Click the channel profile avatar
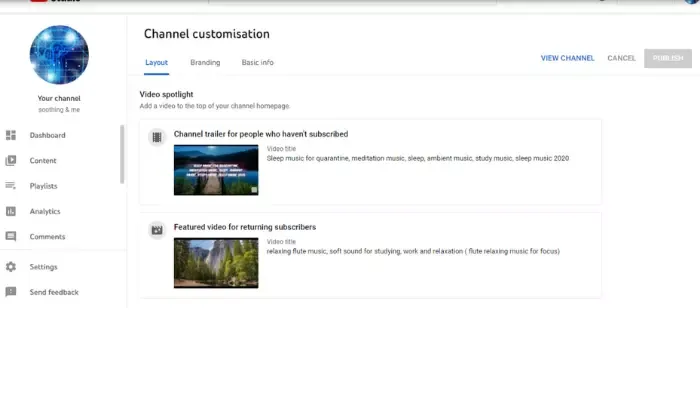This screenshot has height=400, width=700. click(x=59, y=54)
